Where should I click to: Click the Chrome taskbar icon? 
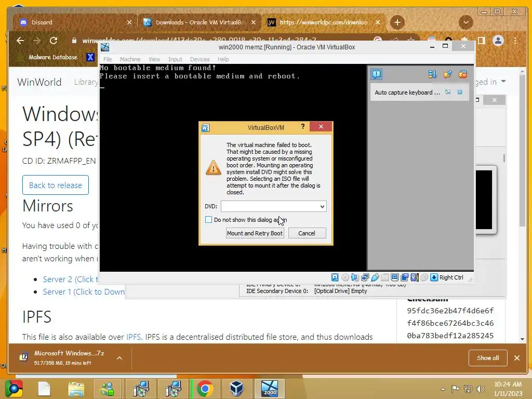205,389
